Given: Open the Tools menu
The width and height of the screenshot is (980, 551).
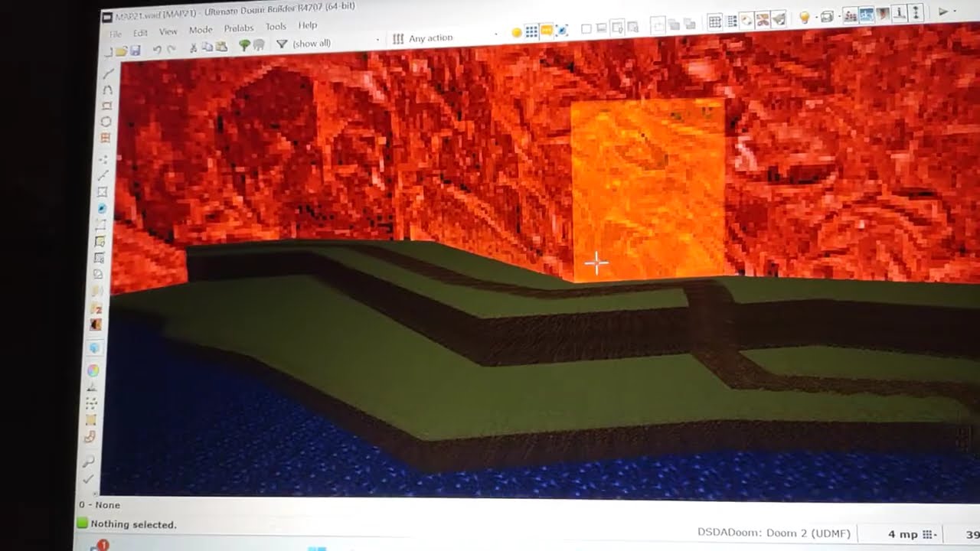Looking at the screenshot, I should 276,27.
